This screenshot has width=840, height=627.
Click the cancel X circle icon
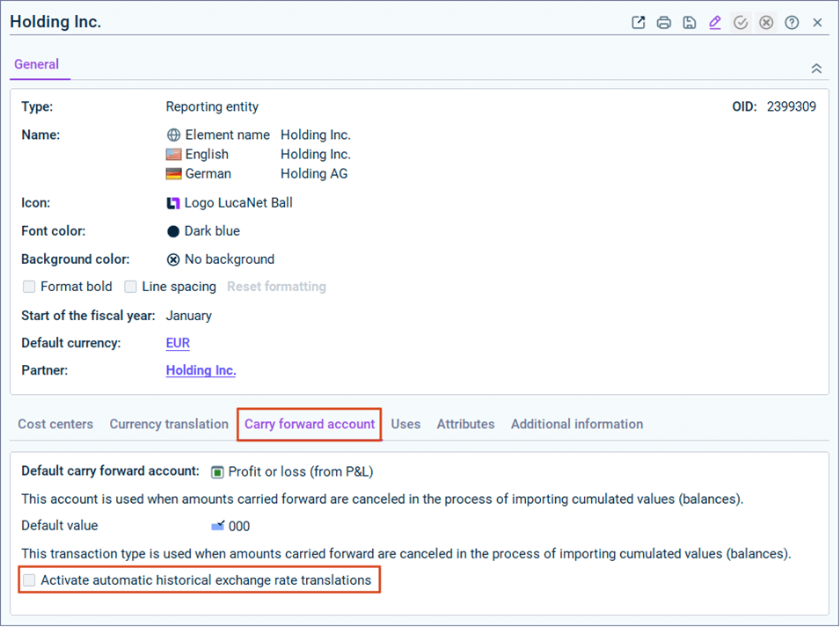766,23
